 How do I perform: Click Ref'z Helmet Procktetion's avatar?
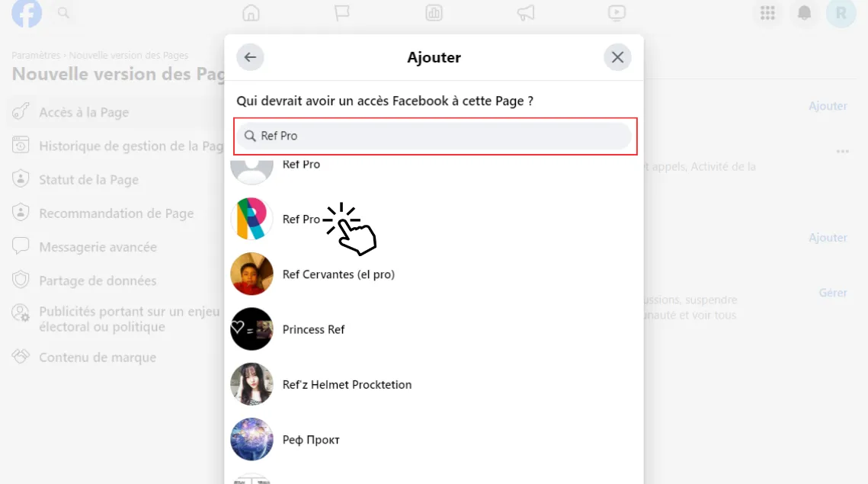(252, 384)
